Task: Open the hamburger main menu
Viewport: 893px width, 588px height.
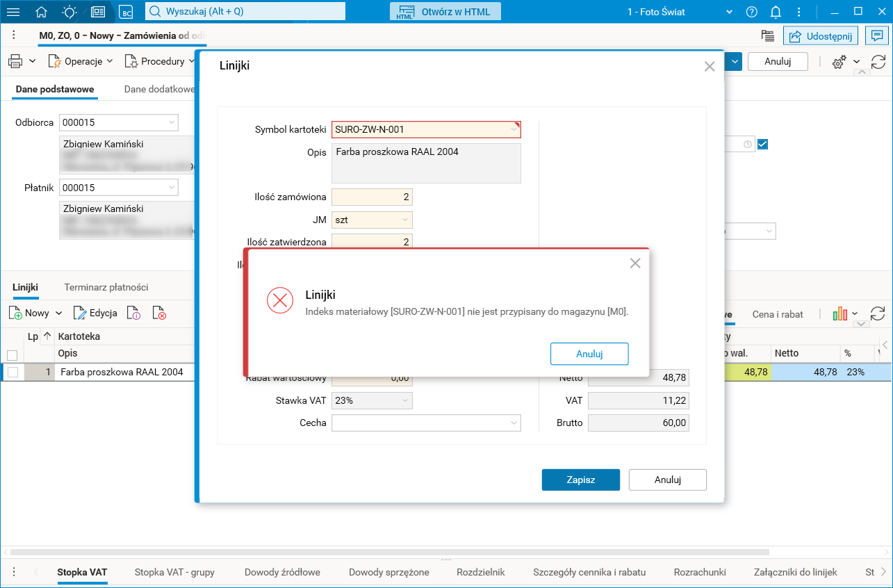Action: 14,12
